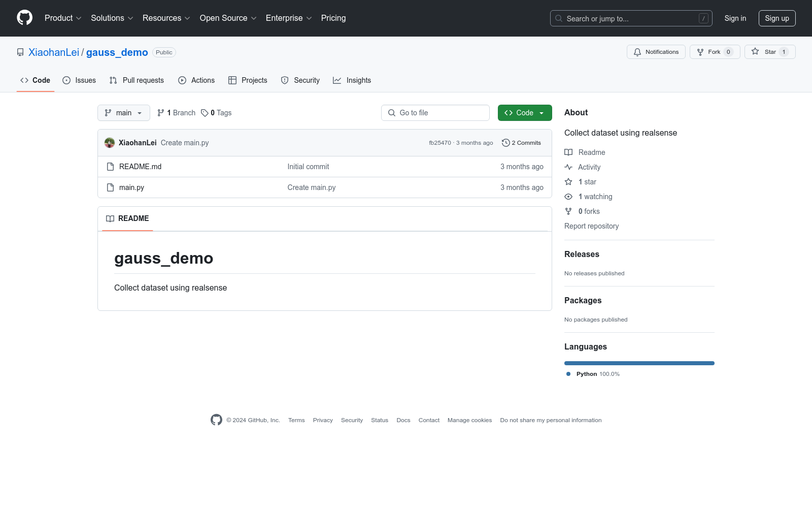The width and height of the screenshot is (812, 508).
Task: Click the gauss_demo repository name link
Action: click(x=117, y=52)
